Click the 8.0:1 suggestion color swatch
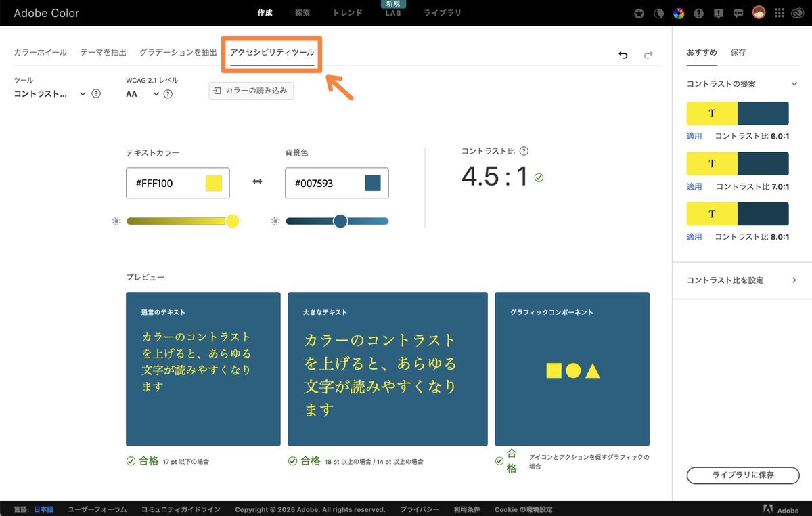The height and width of the screenshot is (516, 812). pyautogui.click(x=738, y=214)
